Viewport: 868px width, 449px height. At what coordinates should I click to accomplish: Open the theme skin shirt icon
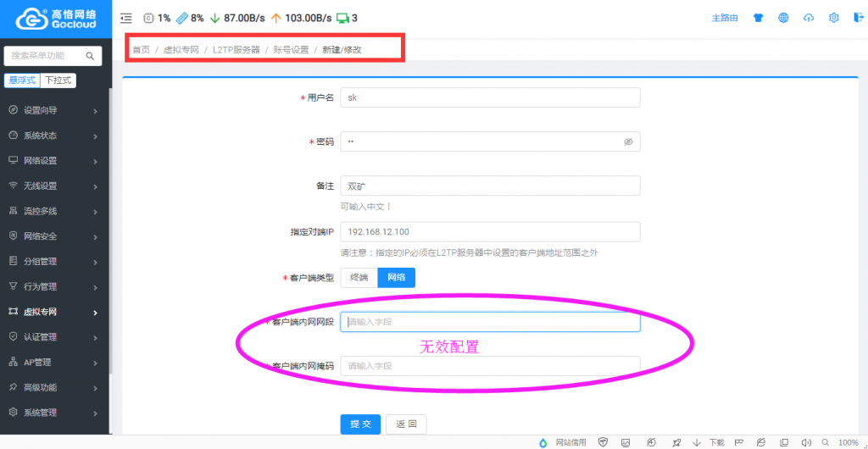758,18
